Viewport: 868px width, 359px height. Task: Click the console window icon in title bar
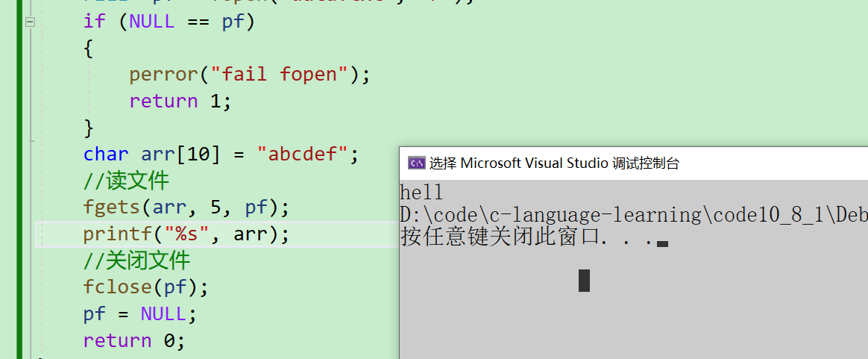[x=416, y=163]
